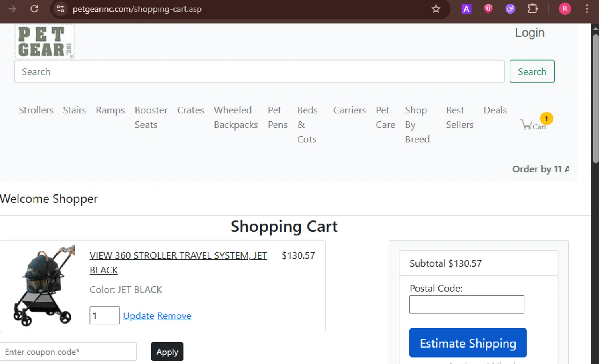Viewport: 599px width, 364px height.
Task: Open the Booster Seats menu item
Action: pyautogui.click(x=151, y=117)
